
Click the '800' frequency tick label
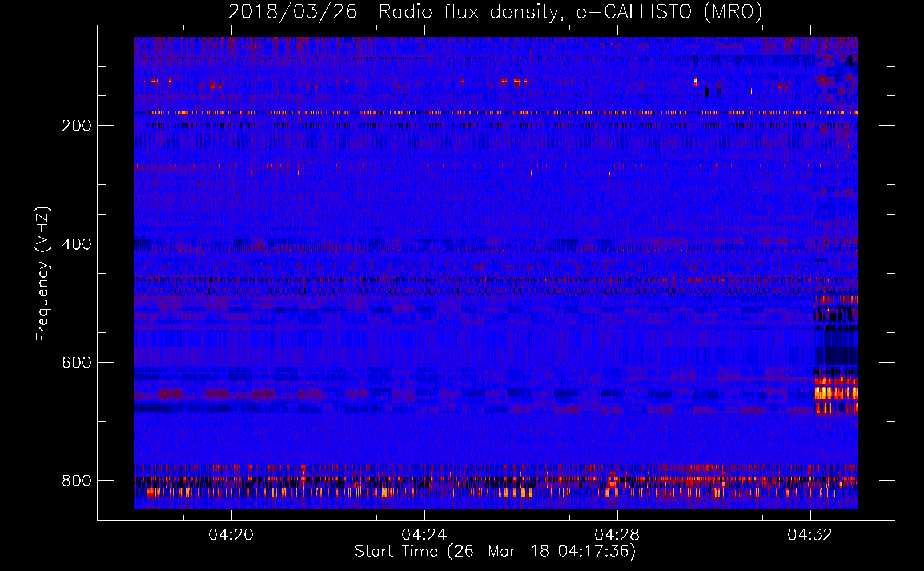point(77,481)
